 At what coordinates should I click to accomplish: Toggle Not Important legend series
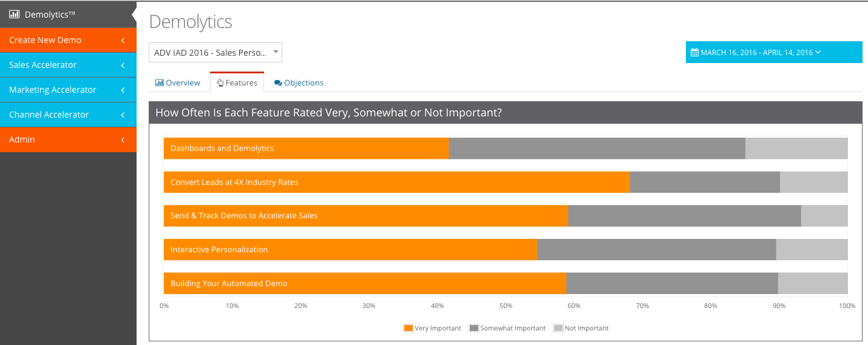pyautogui.click(x=581, y=328)
